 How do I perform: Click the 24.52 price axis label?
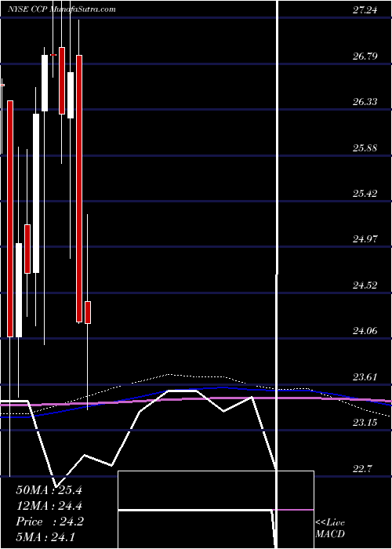point(365,285)
